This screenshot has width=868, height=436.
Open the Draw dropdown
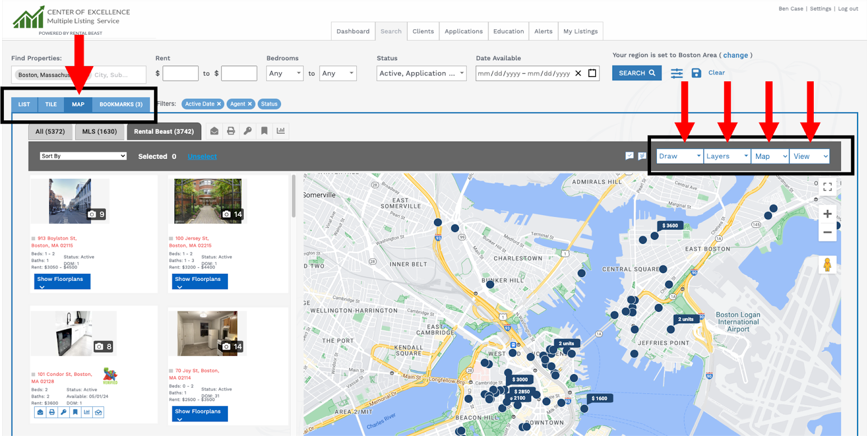click(x=680, y=156)
